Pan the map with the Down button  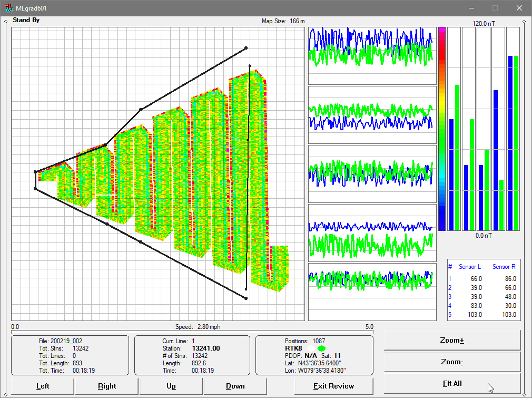(x=235, y=386)
